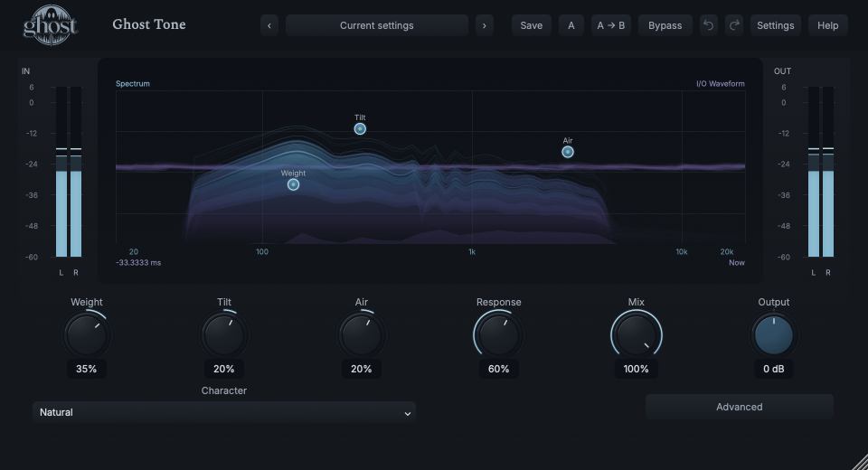
Task: Click the 10k frequency axis label
Action: coord(682,252)
